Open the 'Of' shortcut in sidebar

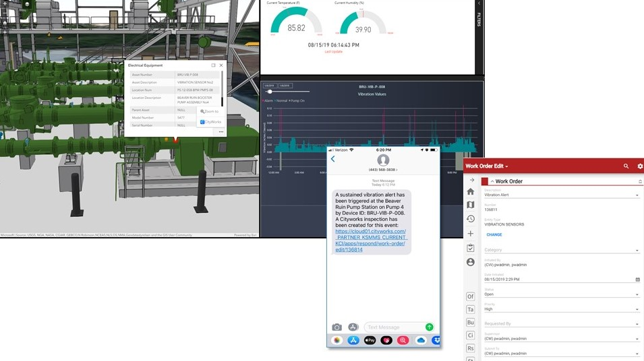point(471,296)
